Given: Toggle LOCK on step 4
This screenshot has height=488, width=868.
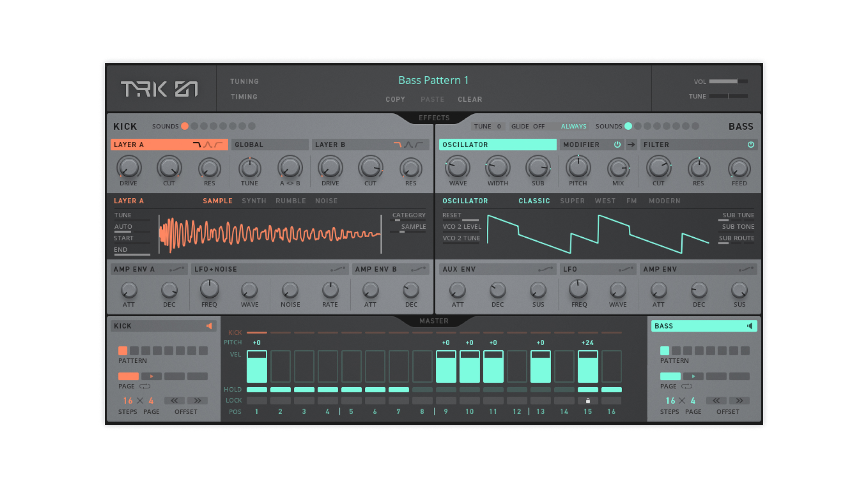Looking at the screenshot, I should click(x=328, y=401).
